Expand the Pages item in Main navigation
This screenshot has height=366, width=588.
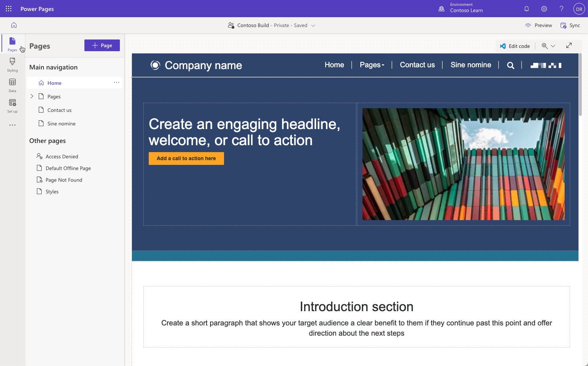[x=32, y=96]
